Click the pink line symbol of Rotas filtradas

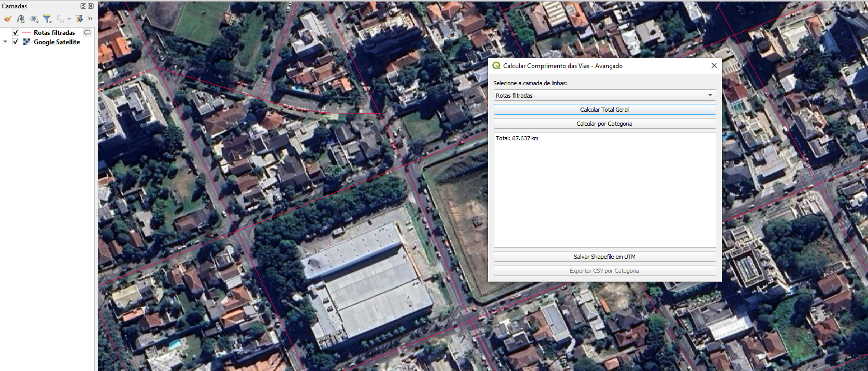click(27, 32)
